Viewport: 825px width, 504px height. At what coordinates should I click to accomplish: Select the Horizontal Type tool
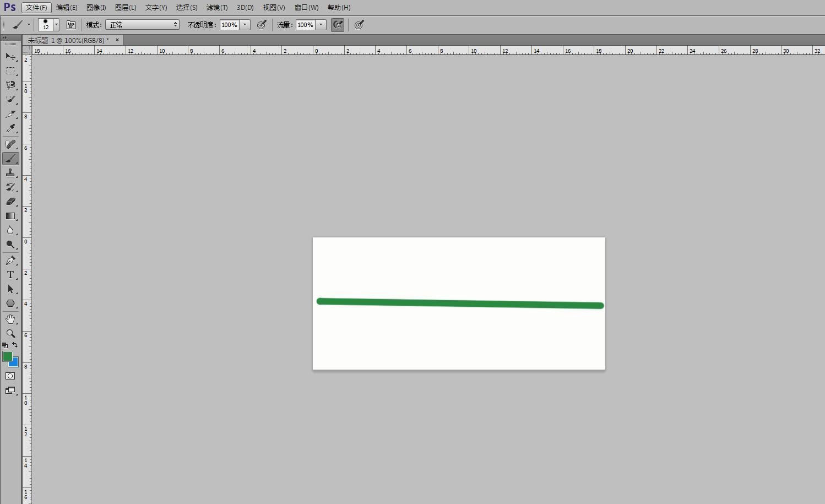pyautogui.click(x=10, y=275)
